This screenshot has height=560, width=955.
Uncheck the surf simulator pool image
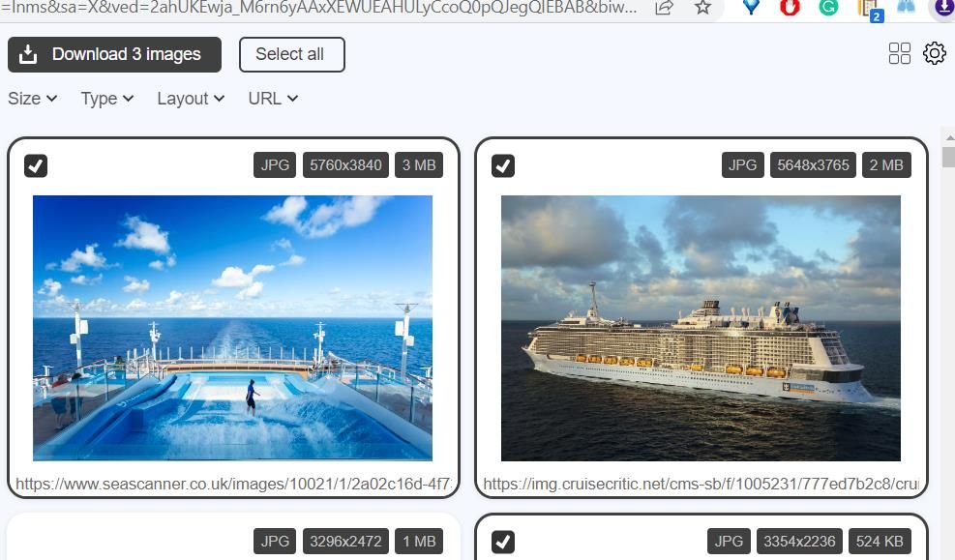pos(36,165)
